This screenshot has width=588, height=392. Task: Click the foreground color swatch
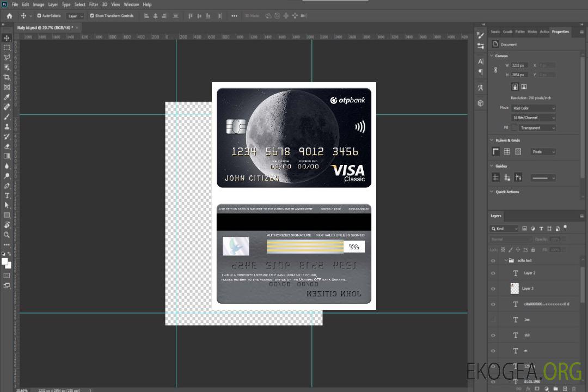(4, 261)
